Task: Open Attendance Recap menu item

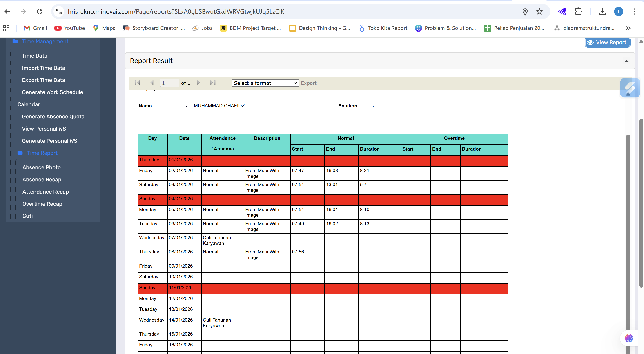Action: point(45,192)
